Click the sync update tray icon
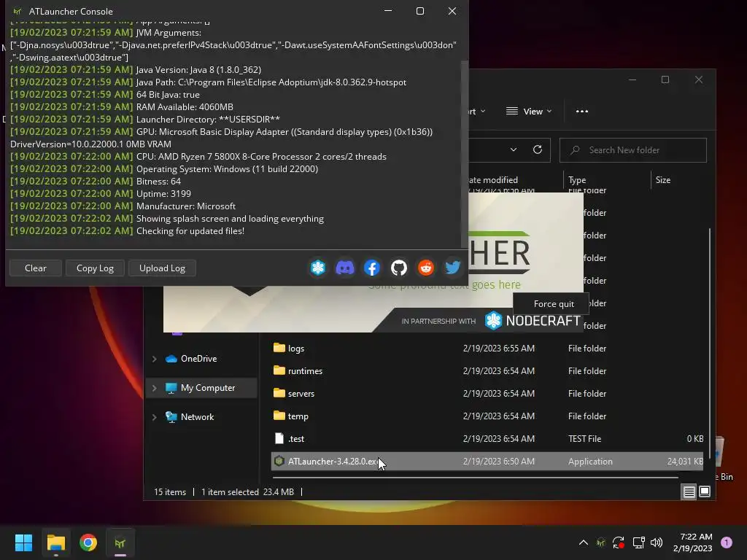Viewport: 747px width, 560px height. [619, 542]
